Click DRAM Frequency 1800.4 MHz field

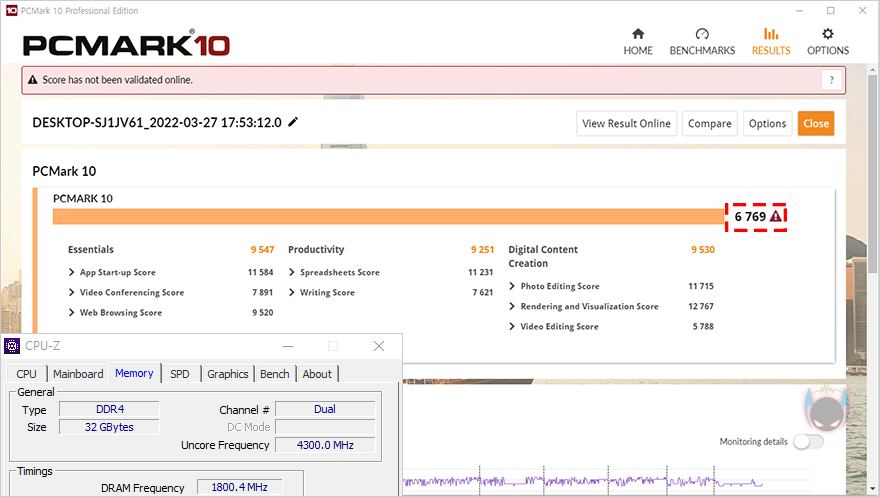(240, 487)
